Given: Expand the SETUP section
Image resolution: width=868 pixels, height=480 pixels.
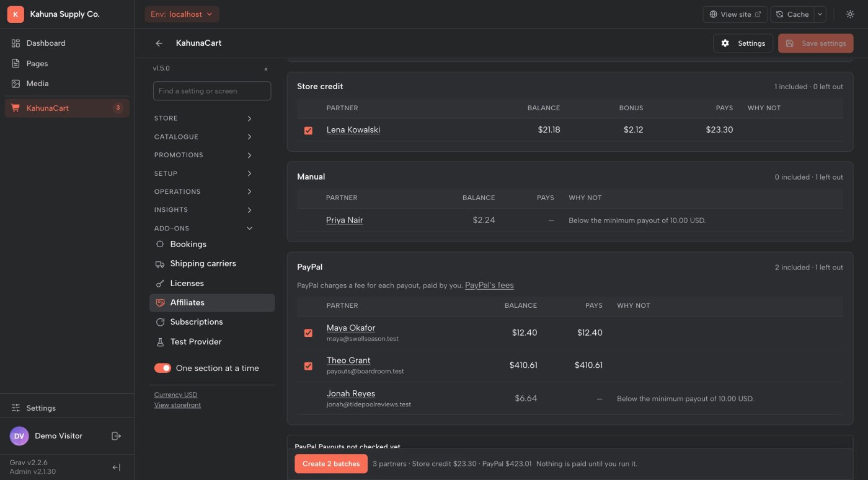Looking at the screenshot, I should pos(203,173).
